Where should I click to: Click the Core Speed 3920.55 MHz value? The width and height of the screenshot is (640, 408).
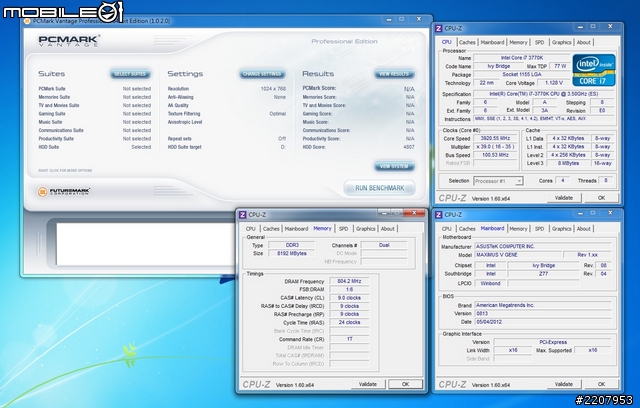495,138
